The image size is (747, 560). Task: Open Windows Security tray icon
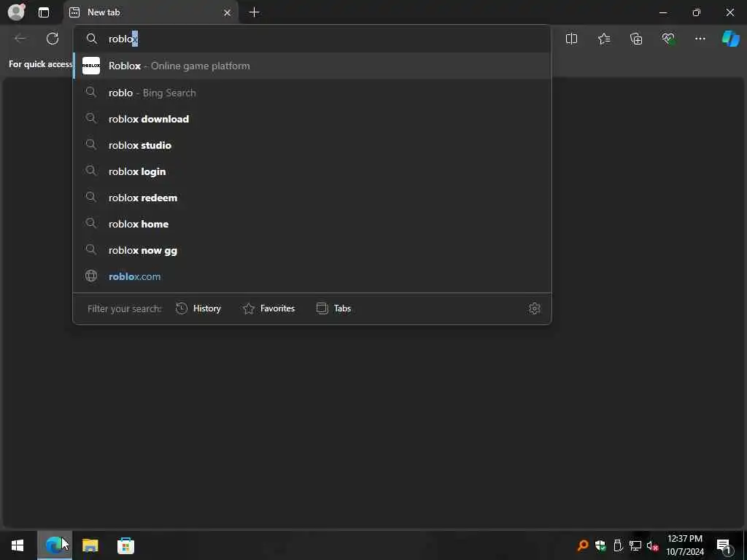[600, 545]
